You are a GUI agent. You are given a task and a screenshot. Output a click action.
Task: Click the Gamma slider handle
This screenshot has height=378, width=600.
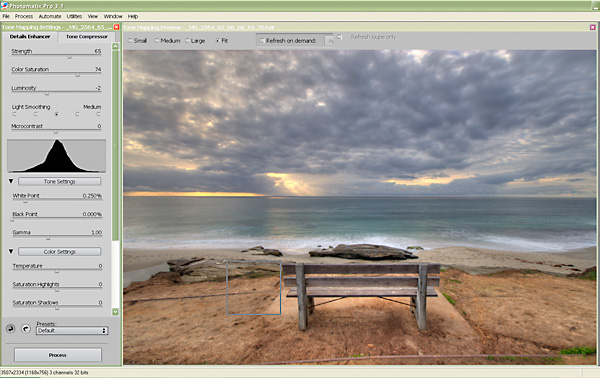(48, 238)
